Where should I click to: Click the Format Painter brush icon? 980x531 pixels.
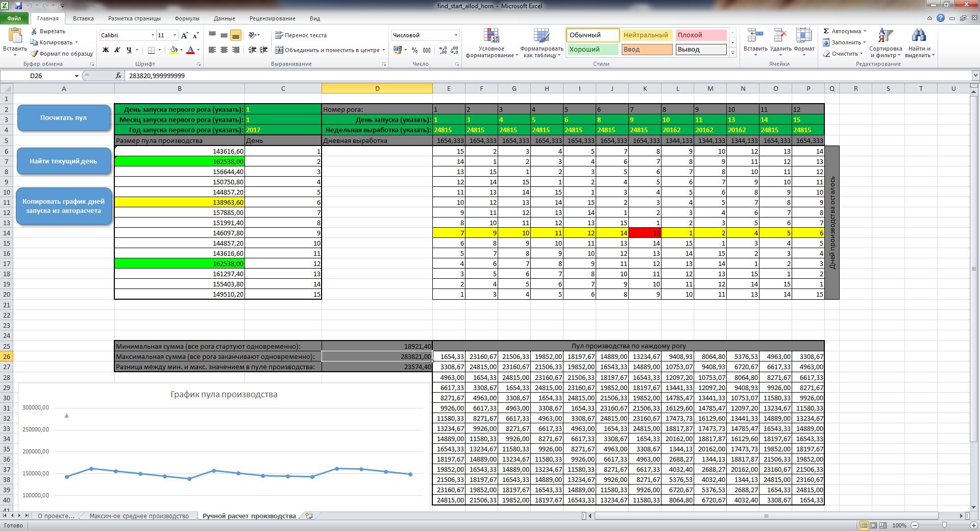coord(34,54)
